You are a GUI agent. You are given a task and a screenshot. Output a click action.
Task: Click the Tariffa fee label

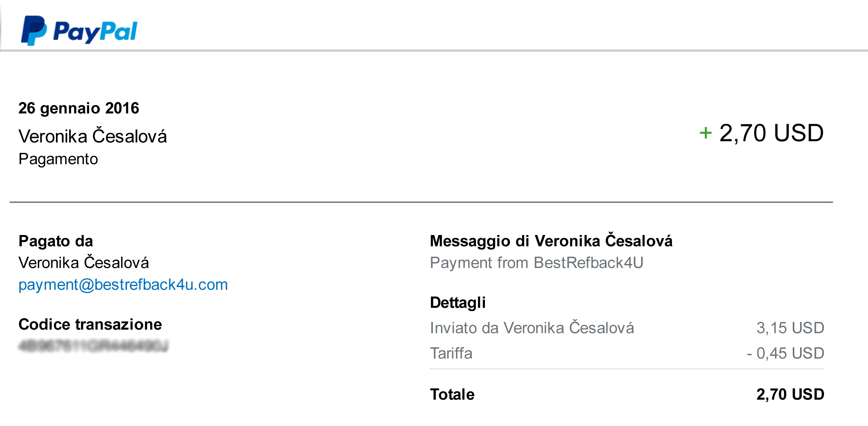click(x=451, y=353)
